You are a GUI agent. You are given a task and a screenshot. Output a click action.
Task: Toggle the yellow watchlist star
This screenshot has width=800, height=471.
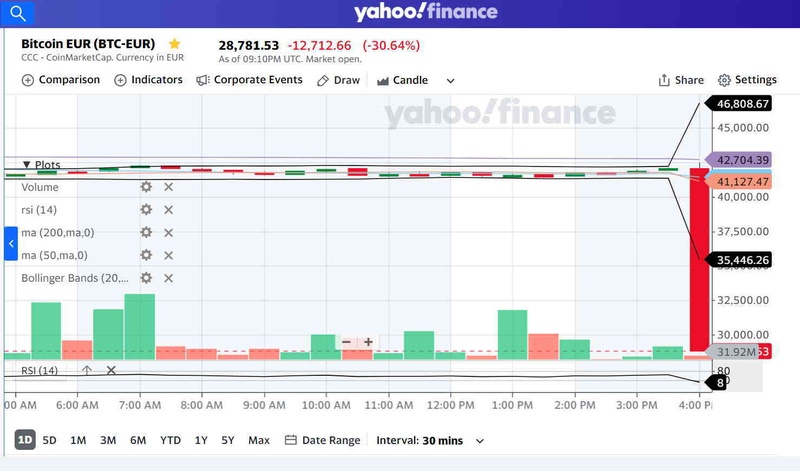click(174, 44)
